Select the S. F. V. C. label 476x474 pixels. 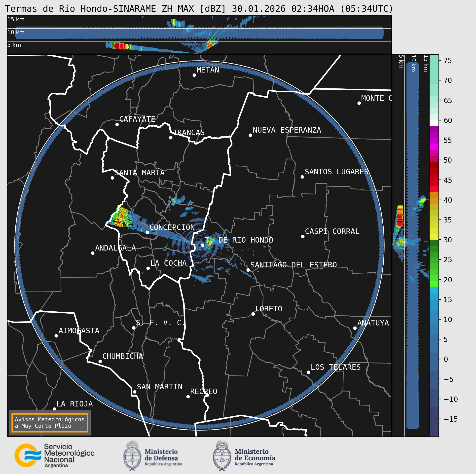160,323
